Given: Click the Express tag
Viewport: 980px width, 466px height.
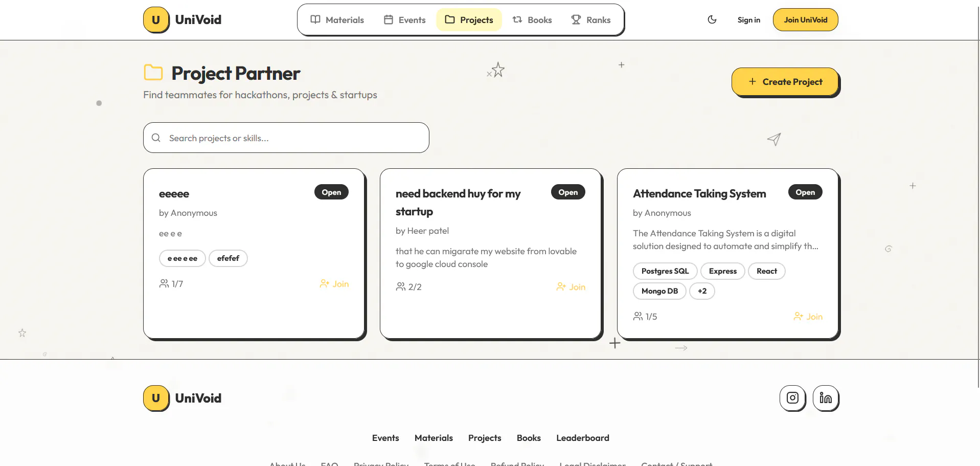Looking at the screenshot, I should tap(723, 271).
